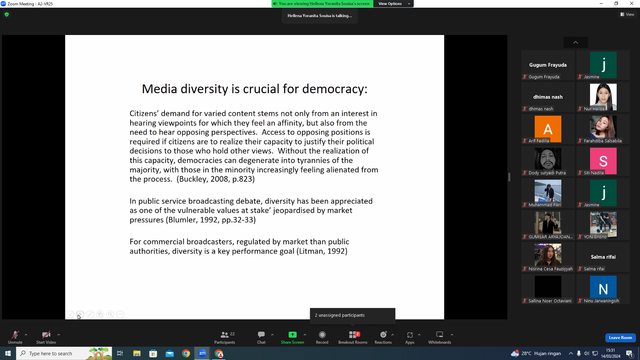640x360 pixels.
Task: Click the talking indicator label at top
Action: pyautogui.click(x=320, y=16)
